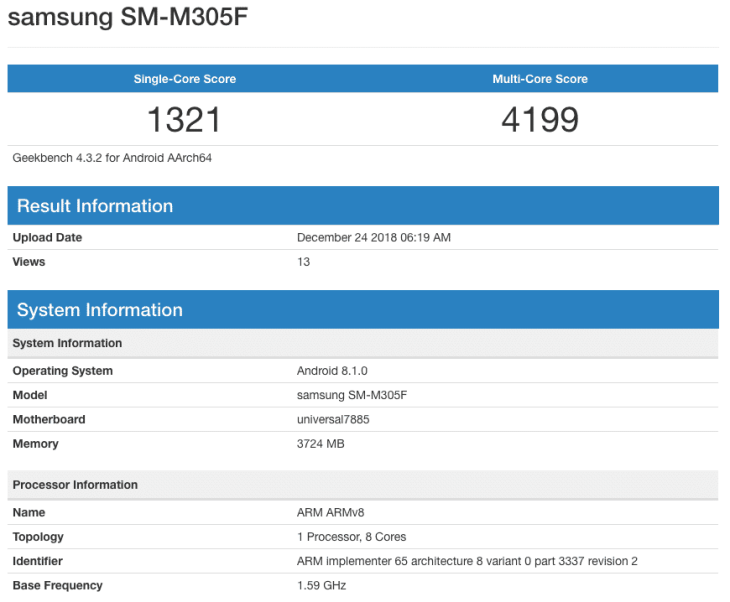This screenshot has height=602, width=730.
Task: Click the universal7885 value
Action: tap(333, 419)
